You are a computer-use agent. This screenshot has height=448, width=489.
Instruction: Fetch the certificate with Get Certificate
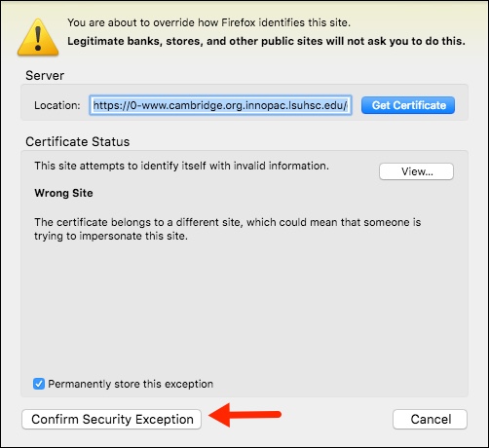408,105
